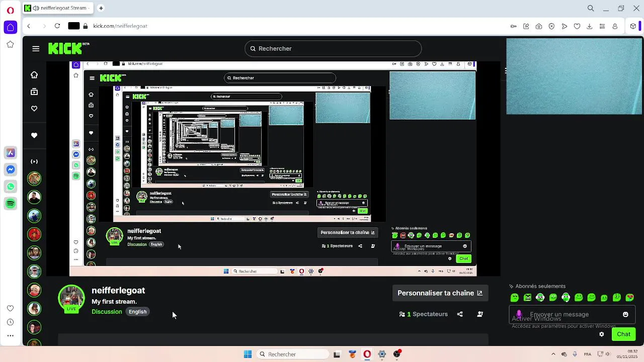Open the Browse icon in Kick sidebar
The width and height of the screenshot is (644, 362).
coord(34,92)
